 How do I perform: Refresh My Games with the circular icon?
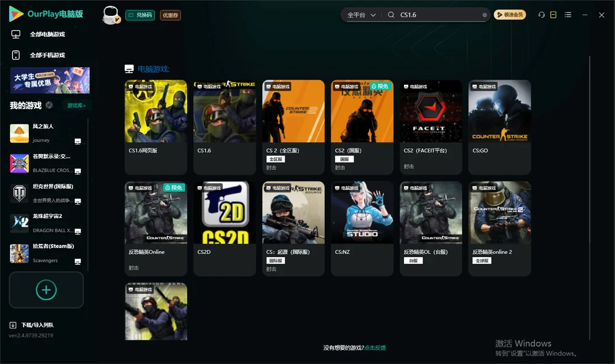click(49, 105)
